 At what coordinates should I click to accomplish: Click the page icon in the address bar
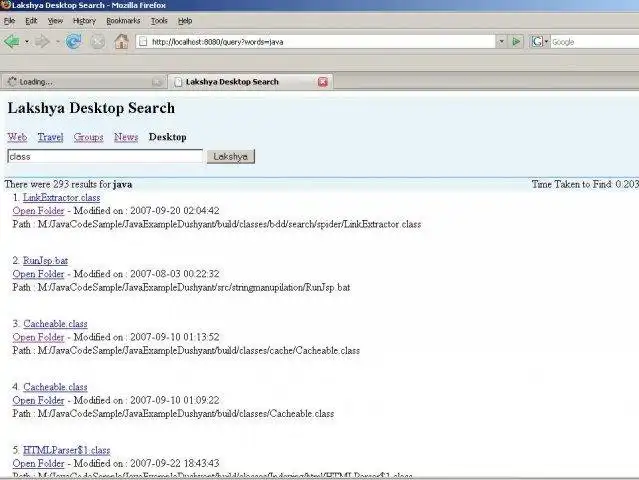pyautogui.click(x=143, y=42)
